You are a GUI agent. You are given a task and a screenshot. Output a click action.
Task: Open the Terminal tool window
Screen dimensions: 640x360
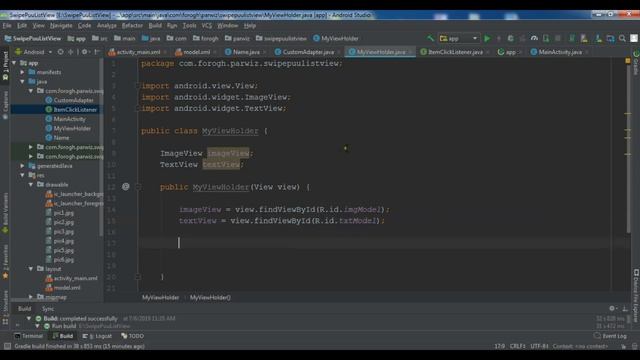(x=28, y=336)
